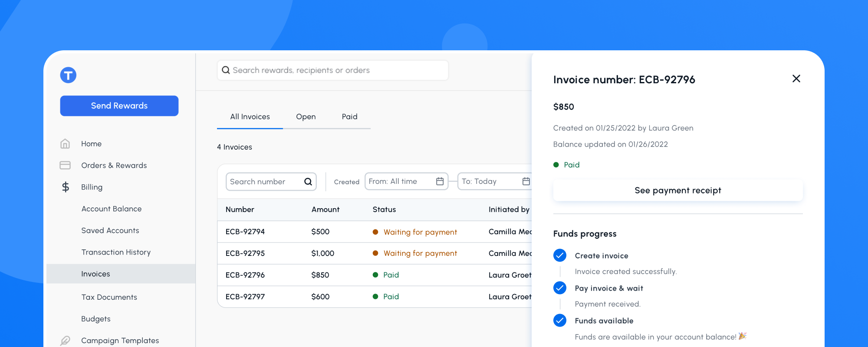
Task: Click the orange status dot for ECB-92794
Action: (375, 232)
